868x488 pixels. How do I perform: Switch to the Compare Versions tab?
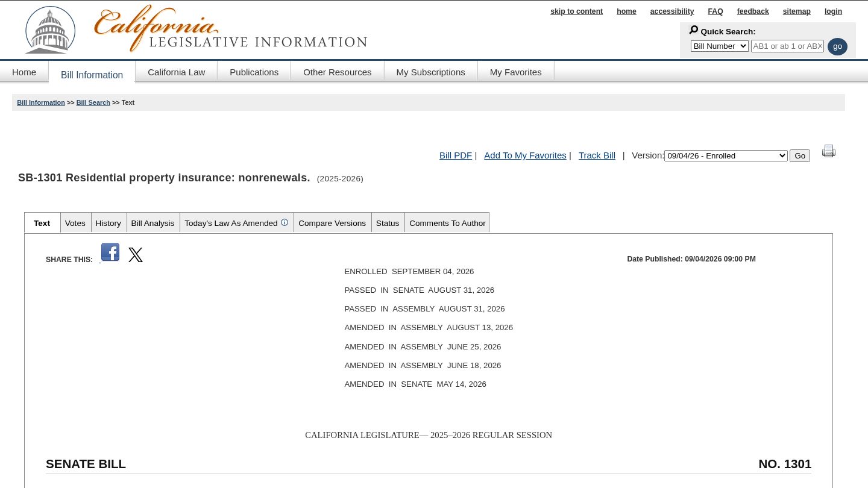[x=332, y=223]
